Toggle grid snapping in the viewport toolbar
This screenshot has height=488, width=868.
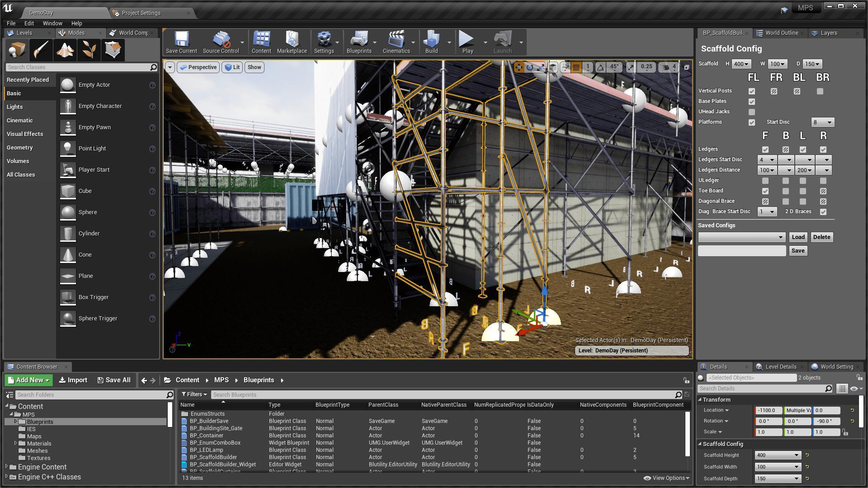[576, 67]
